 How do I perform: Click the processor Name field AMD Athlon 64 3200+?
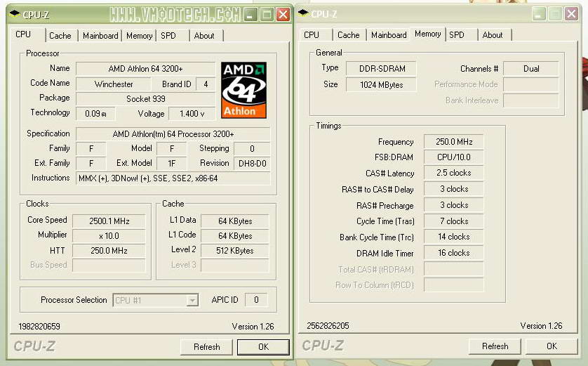pos(145,69)
